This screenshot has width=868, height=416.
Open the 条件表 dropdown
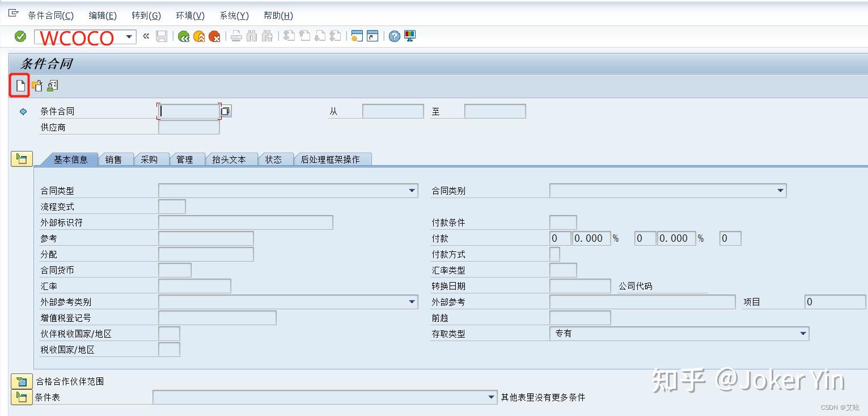pyautogui.click(x=491, y=397)
